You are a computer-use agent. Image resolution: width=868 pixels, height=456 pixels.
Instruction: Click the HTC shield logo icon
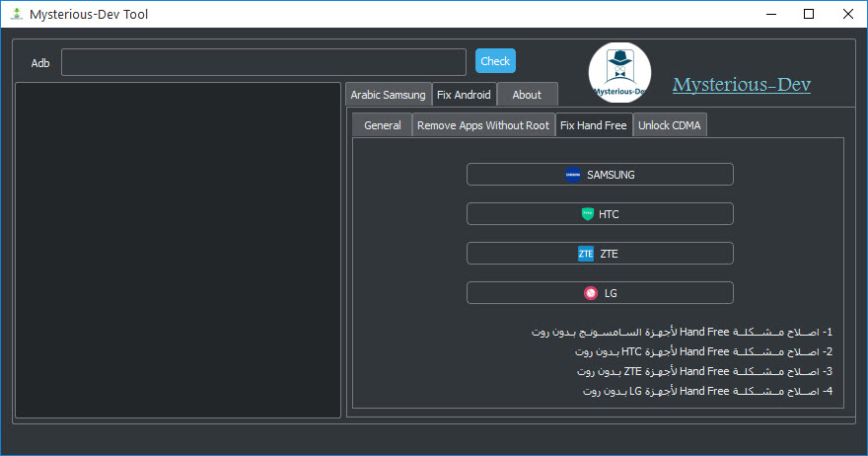587,214
